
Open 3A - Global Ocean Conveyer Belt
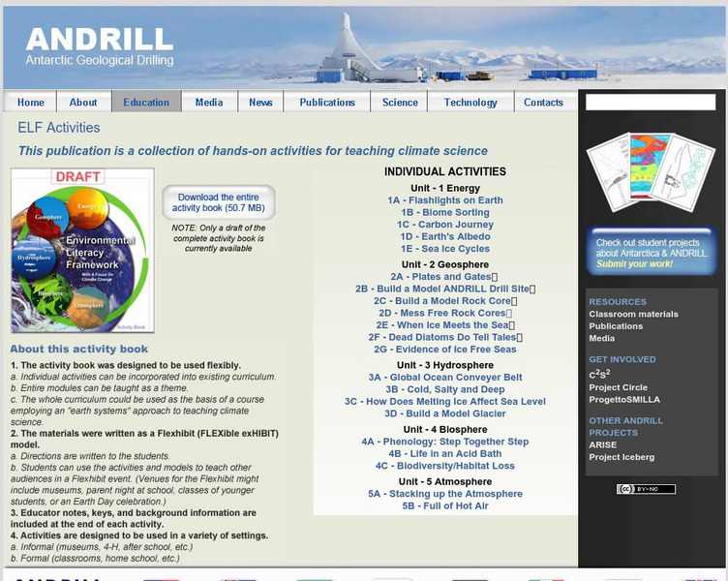click(x=445, y=377)
